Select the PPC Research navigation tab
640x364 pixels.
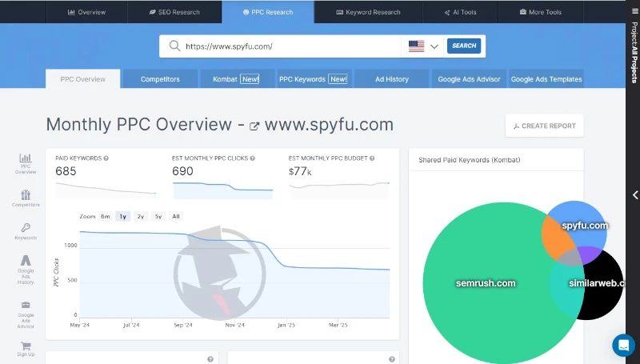click(x=268, y=12)
